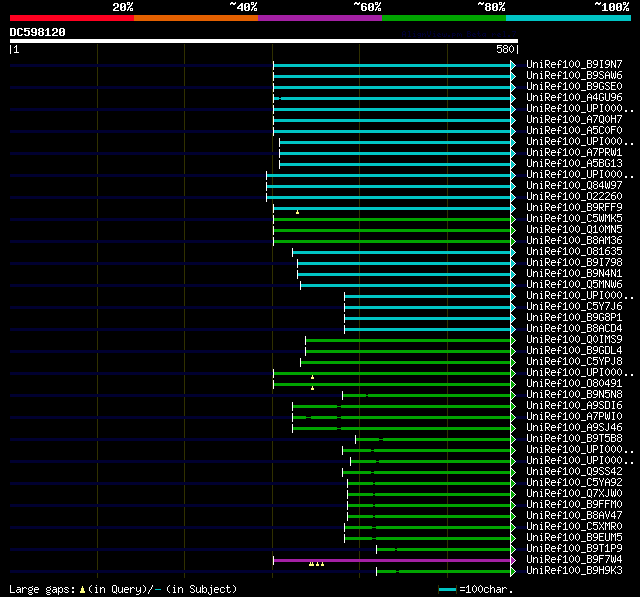Select the UniRef100_B9T1P9 label

[x=574, y=549]
